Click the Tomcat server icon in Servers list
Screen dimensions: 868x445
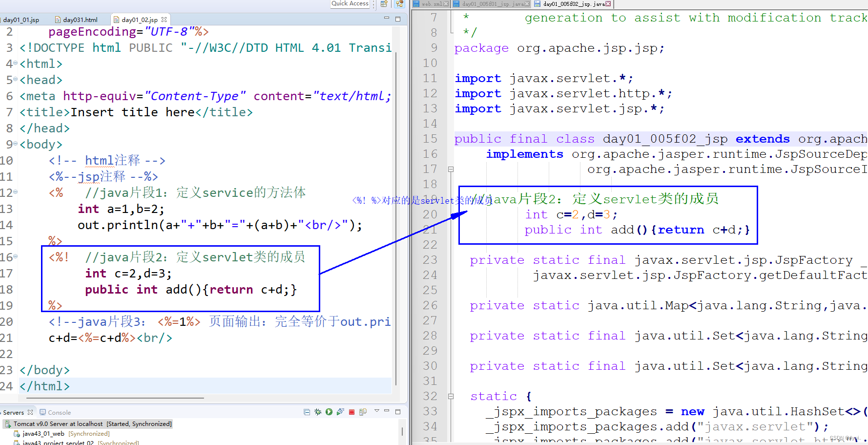(x=8, y=424)
